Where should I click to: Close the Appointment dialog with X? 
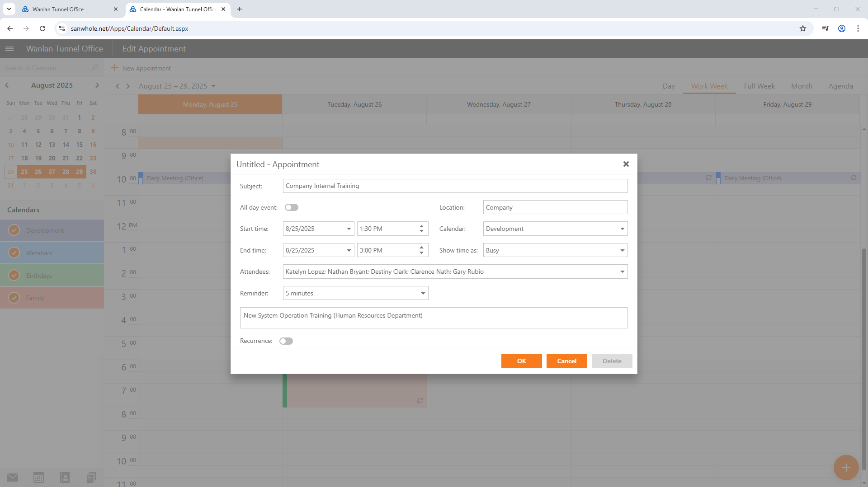626,164
